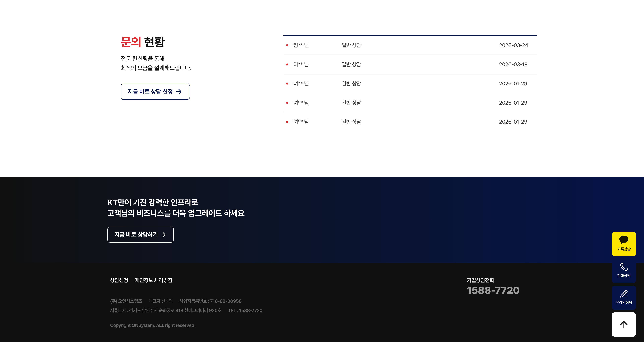Click the (주) 오엔시스템즈 company name
The height and width of the screenshot is (342, 644).
tap(126, 301)
